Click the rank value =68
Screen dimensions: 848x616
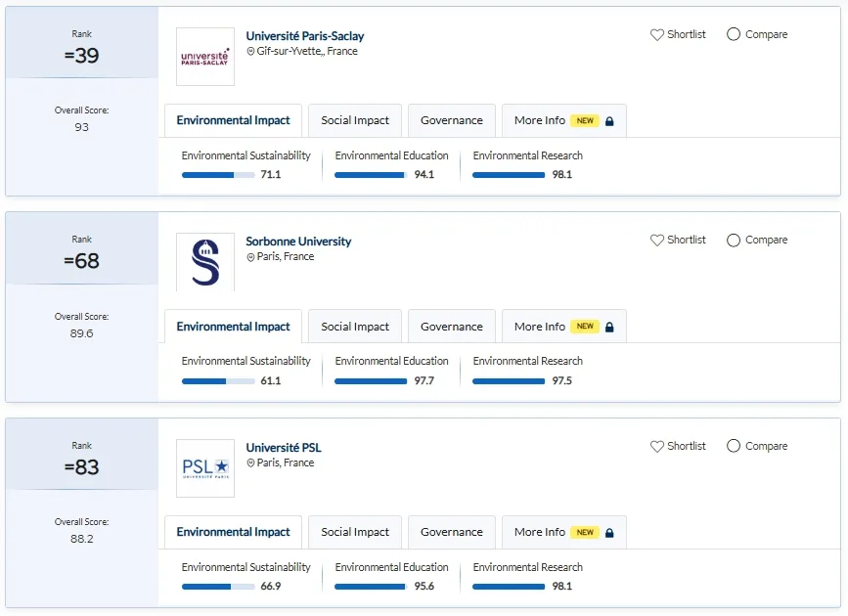[x=81, y=261]
